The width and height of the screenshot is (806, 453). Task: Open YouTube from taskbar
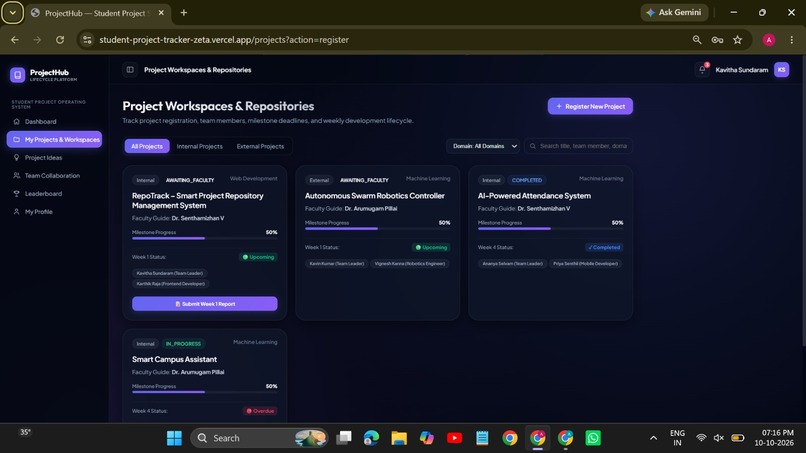tap(454, 438)
